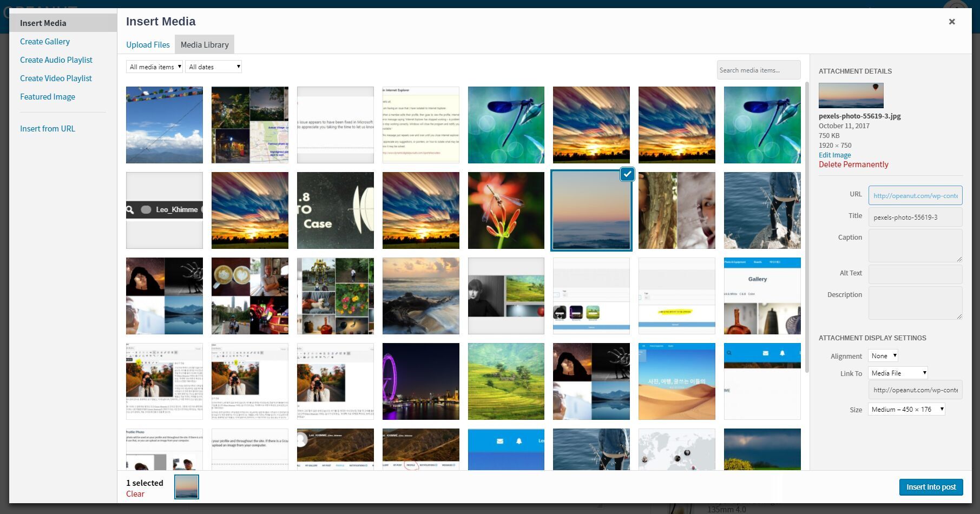Select the red flower dragonfly thumbnail
The image size is (980, 514).
coord(506,210)
